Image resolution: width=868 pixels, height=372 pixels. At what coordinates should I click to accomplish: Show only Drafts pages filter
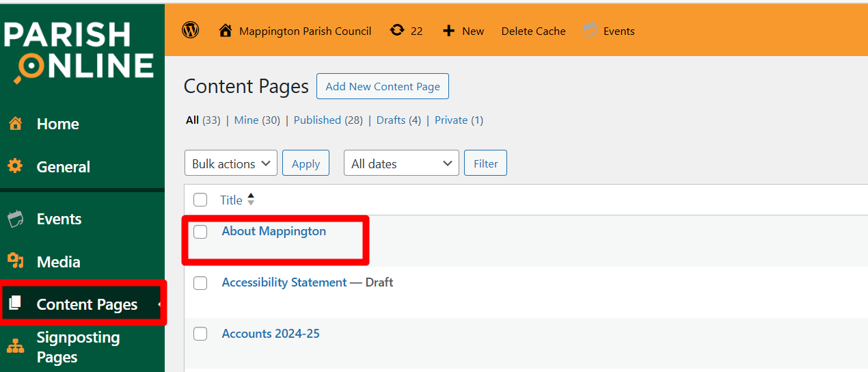coord(391,120)
